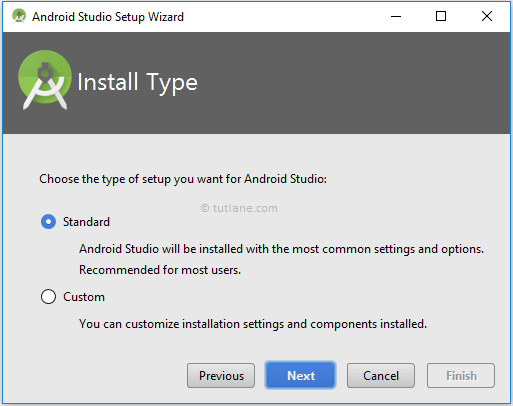Click the Custom option label
Image resolution: width=513 pixels, height=406 pixels.
(x=84, y=297)
